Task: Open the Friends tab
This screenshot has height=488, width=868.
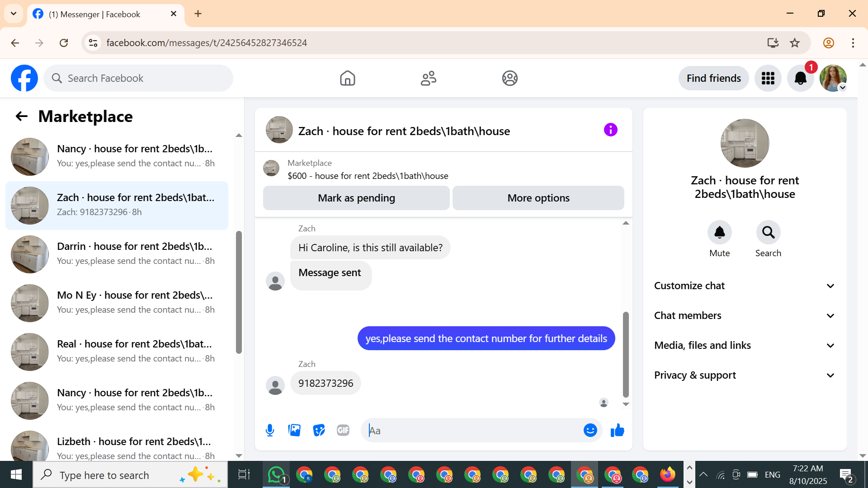Action: (428, 78)
